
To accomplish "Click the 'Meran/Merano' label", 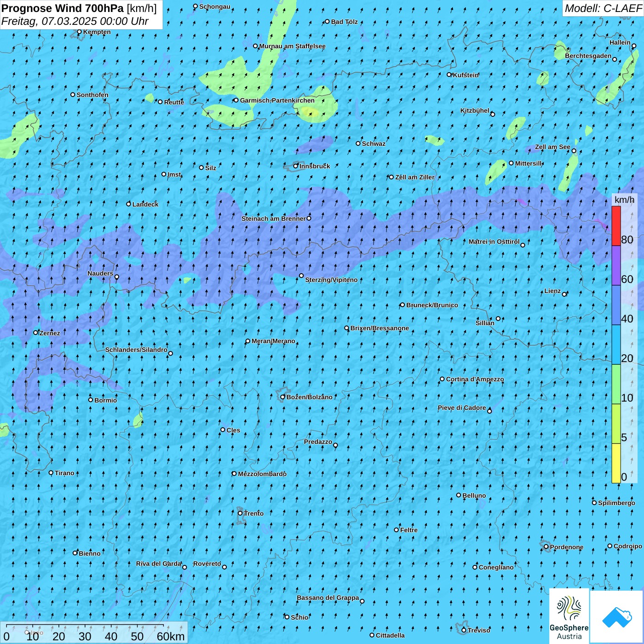I will click(273, 341).
